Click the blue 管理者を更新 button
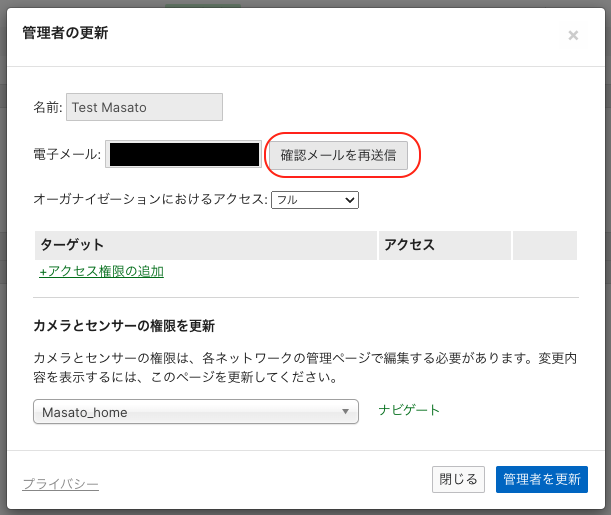611x515 pixels. pyautogui.click(x=541, y=479)
